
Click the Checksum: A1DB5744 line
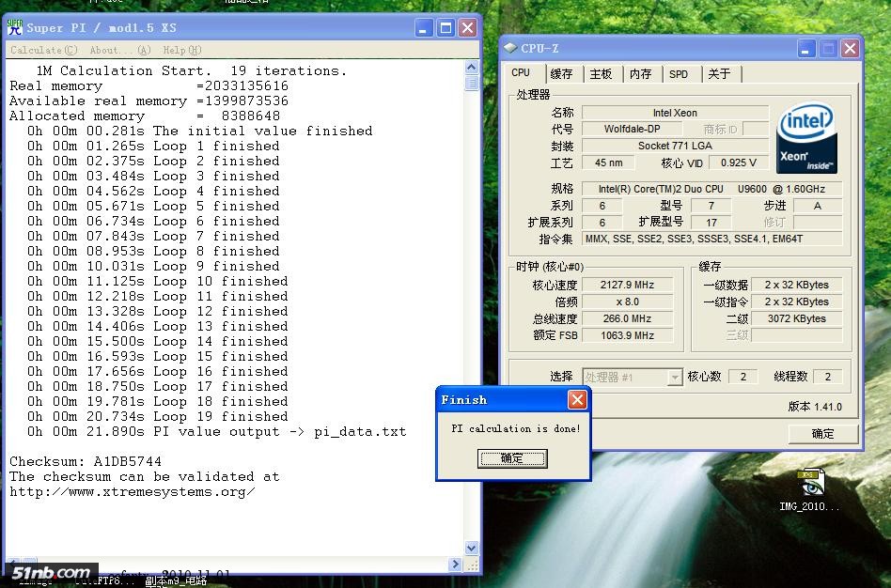tap(86, 461)
